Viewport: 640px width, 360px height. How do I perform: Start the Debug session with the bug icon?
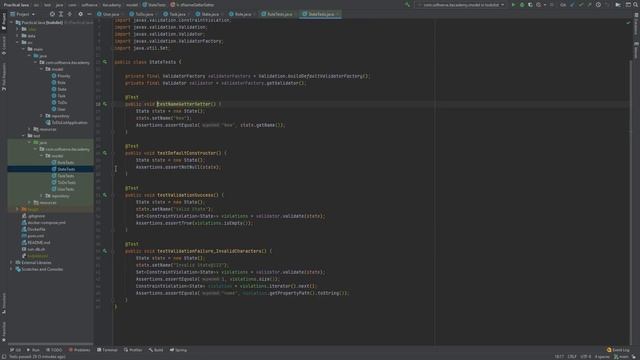point(522,5)
